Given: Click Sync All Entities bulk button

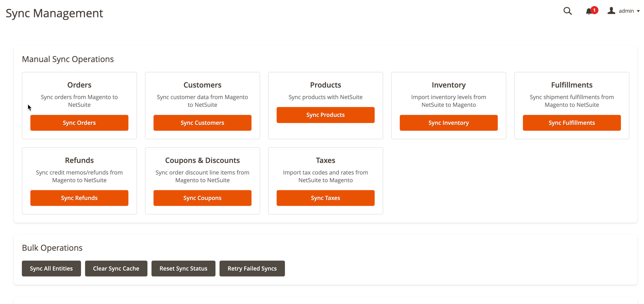Looking at the screenshot, I should [x=51, y=269].
